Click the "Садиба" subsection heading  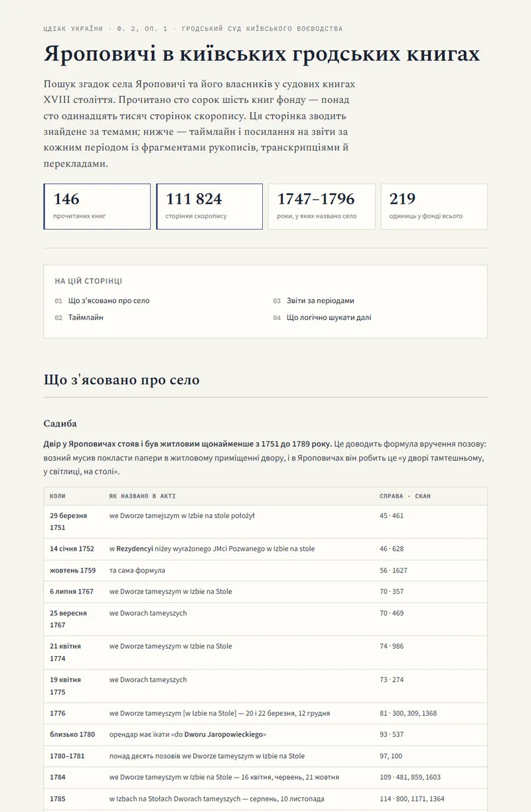pos(60,423)
